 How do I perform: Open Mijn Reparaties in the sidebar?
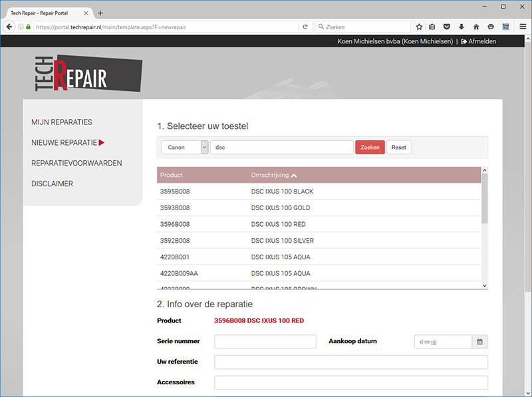point(62,122)
